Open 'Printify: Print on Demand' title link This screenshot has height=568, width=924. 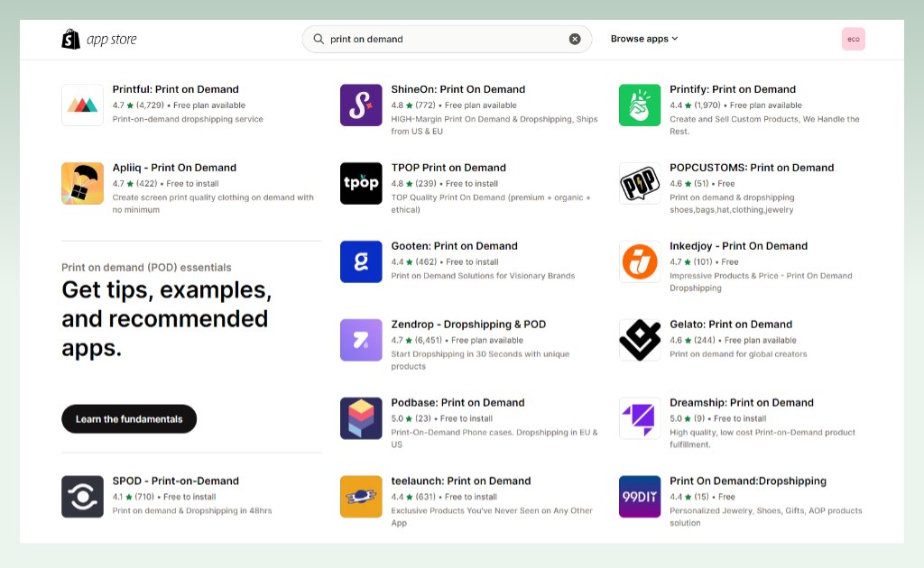click(733, 89)
